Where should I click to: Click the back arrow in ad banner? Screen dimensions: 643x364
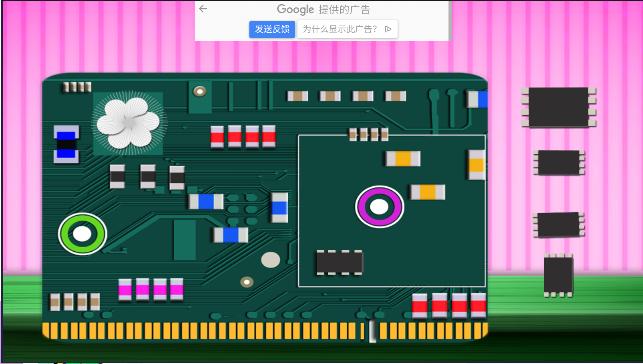[x=203, y=9]
